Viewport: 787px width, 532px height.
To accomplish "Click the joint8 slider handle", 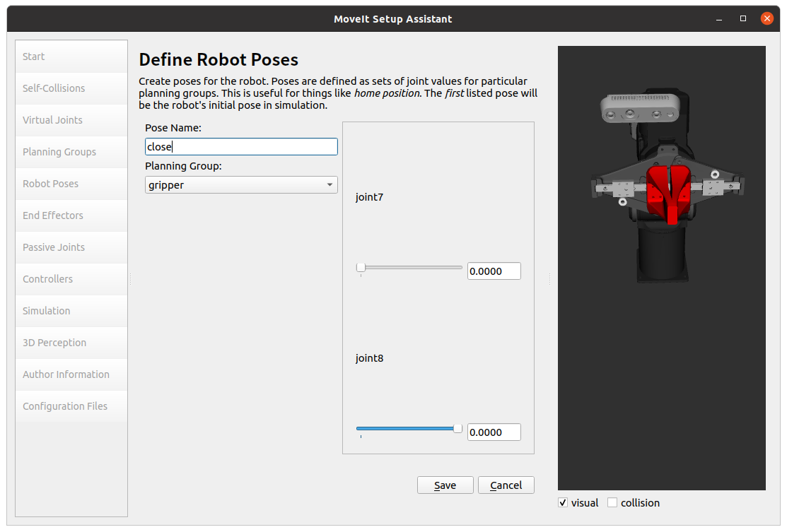I will pos(457,429).
